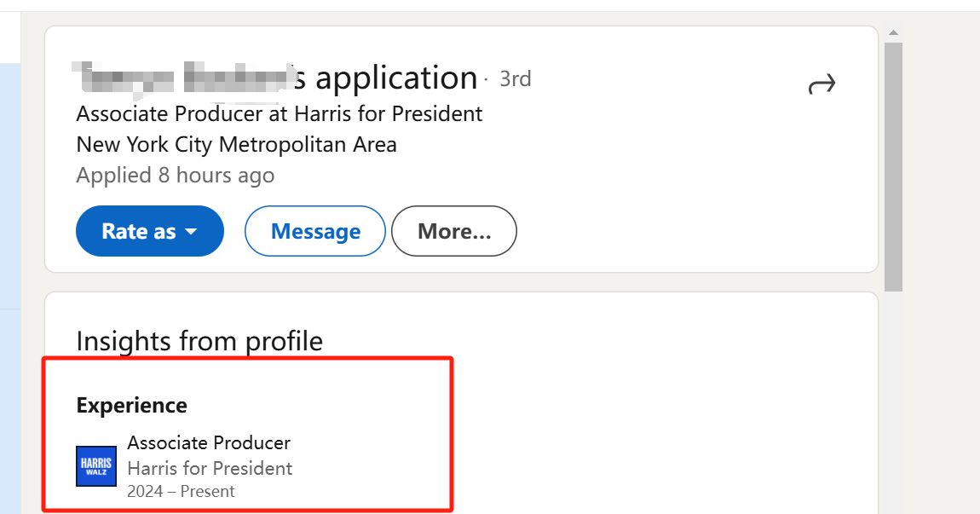Click scrollbar track below the thumb

pos(894,400)
